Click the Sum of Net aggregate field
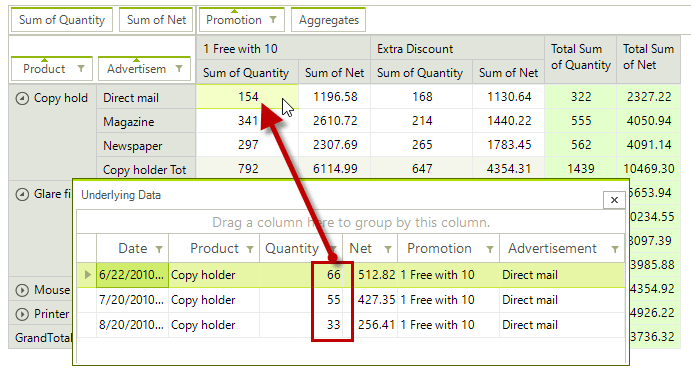Image resolution: width=691 pixels, height=374 pixels. coord(156,20)
